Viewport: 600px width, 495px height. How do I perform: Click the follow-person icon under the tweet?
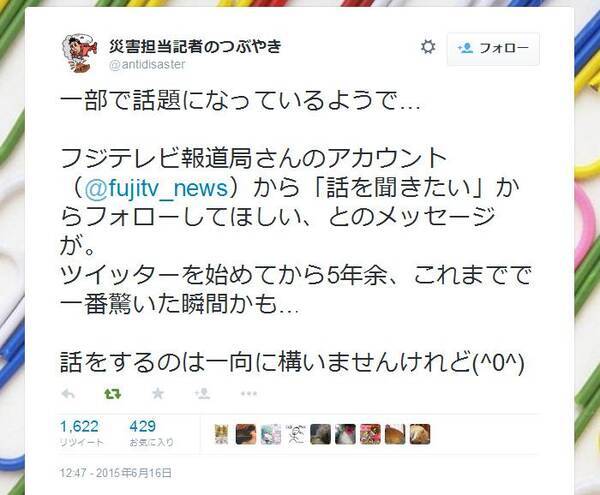202,393
